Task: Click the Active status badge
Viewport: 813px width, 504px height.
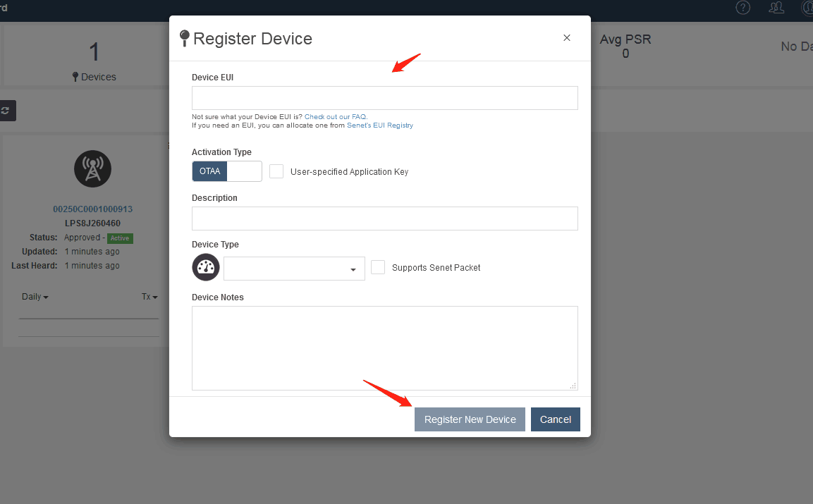Action: pos(120,238)
